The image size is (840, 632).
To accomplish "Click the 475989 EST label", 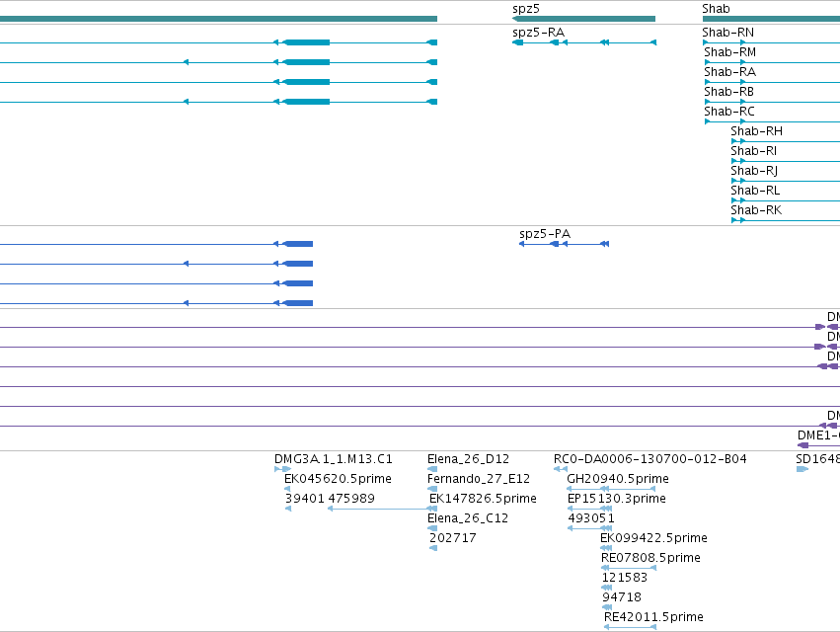I will coord(350,499).
